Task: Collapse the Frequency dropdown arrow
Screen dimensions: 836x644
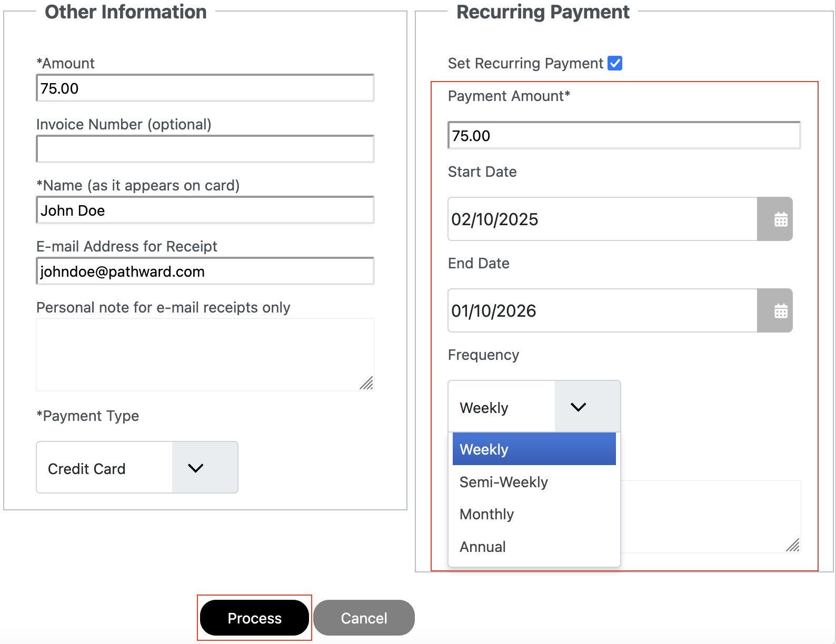Action: 578,407
